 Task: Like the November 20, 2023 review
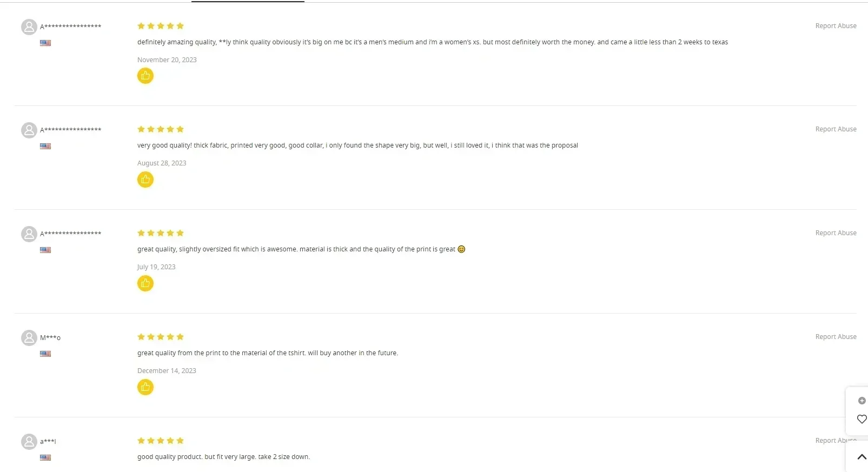145,76
